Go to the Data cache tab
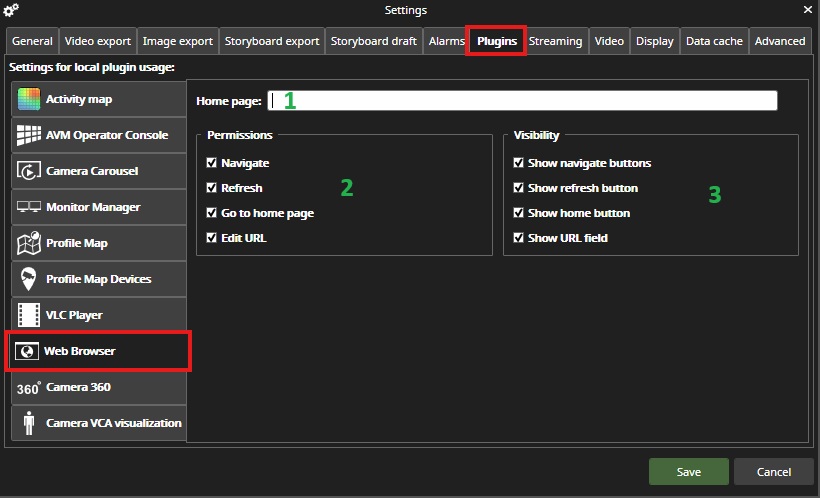820x498 pixels. [x=714, y=41]
